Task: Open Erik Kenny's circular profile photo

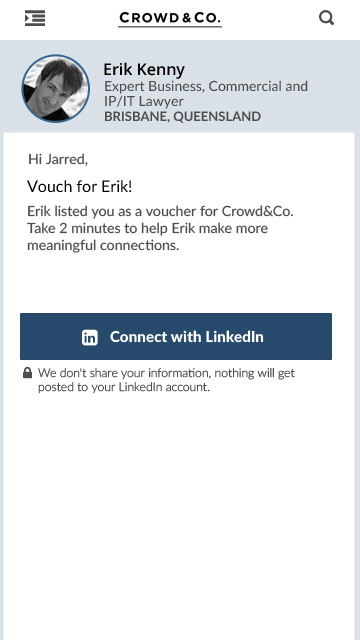Action: coord(56,89)
